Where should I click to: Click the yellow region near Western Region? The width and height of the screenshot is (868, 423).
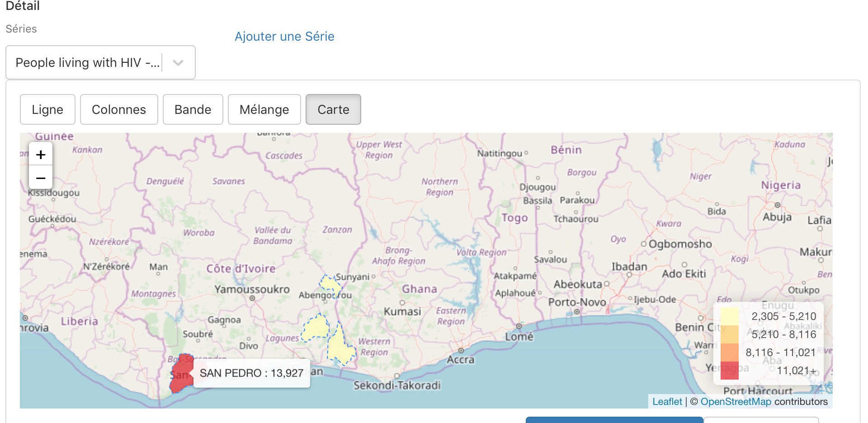pyautogui.click(x=341, y=348)
